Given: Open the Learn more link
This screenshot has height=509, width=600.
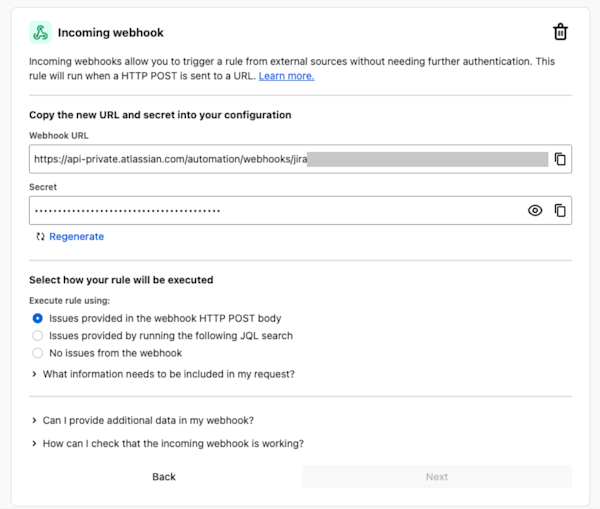Looking at the screenshot, I should pyautogui.click(x=286, y=76).
